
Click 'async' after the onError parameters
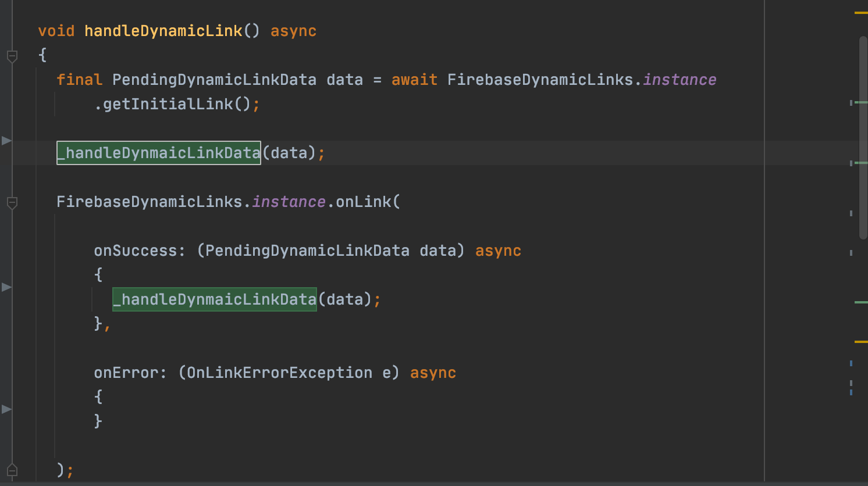(x=433, y=373)
